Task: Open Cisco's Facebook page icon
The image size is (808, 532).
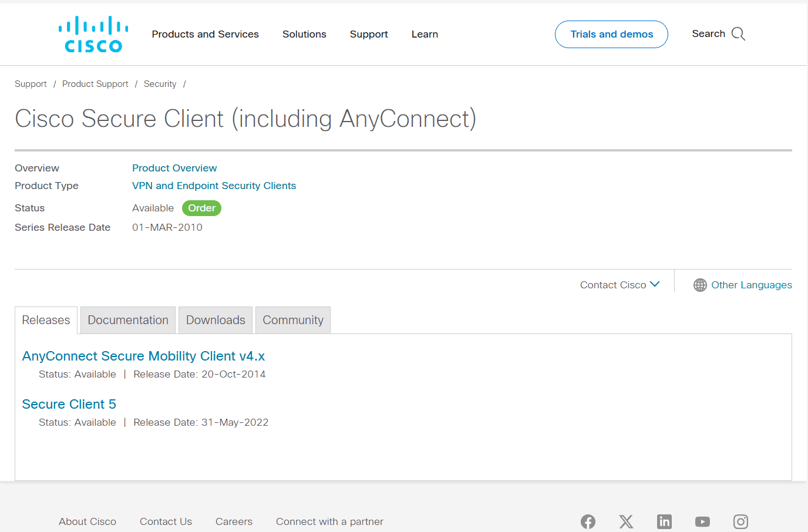Action: [x=588, y=521]
